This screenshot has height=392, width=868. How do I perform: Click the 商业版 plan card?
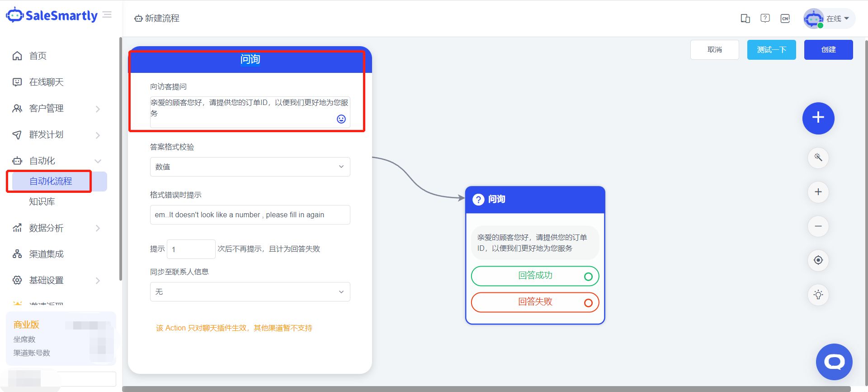point(61,338)
